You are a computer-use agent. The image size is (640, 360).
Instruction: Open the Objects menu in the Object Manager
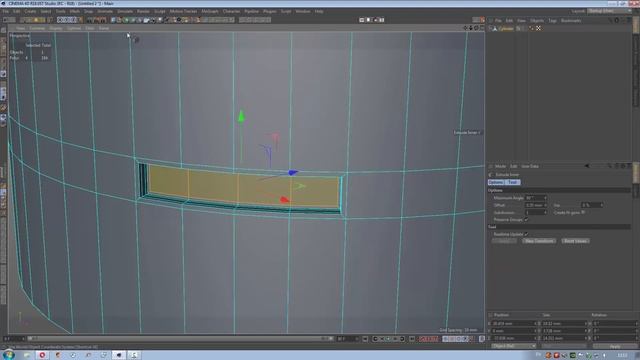(537, 20)
